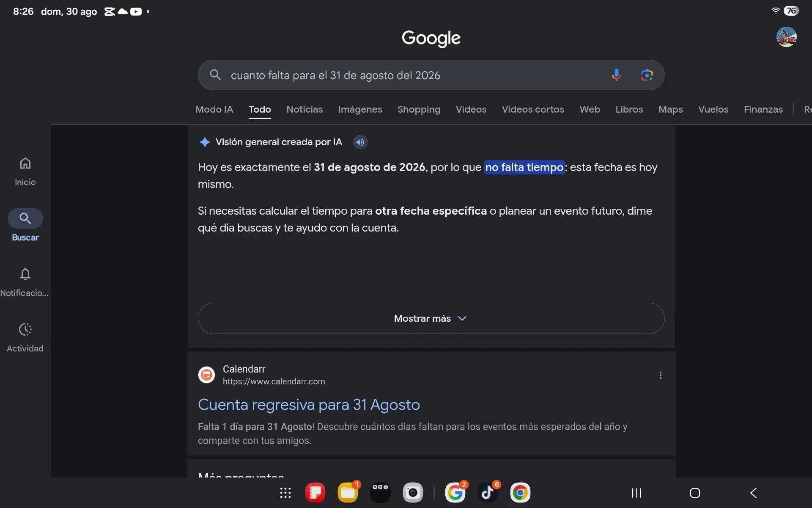The image size is (812, 508).
Task: Tap the clock in the status bar
Action: pos(23,11)
